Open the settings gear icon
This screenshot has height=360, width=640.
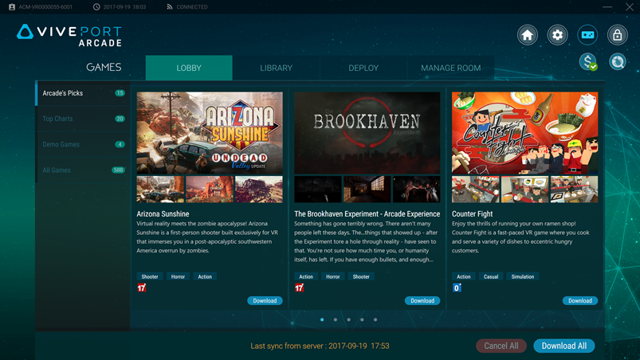[558, 35]
